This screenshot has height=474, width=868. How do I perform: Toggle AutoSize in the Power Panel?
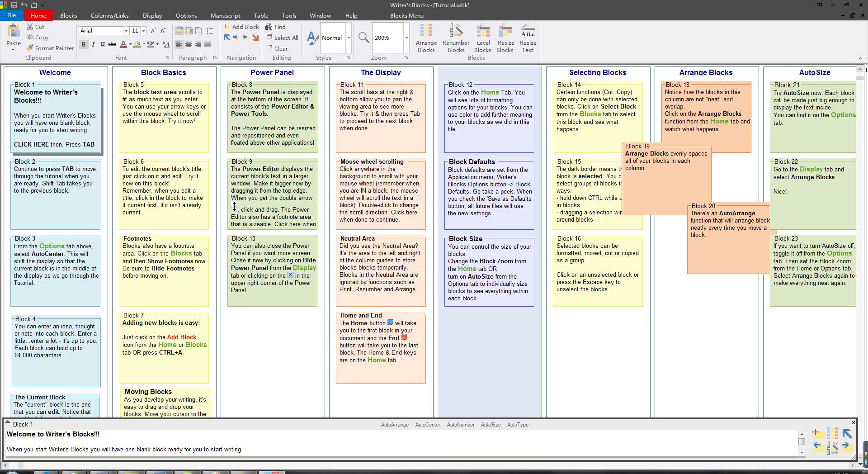[x=491, y=425]
